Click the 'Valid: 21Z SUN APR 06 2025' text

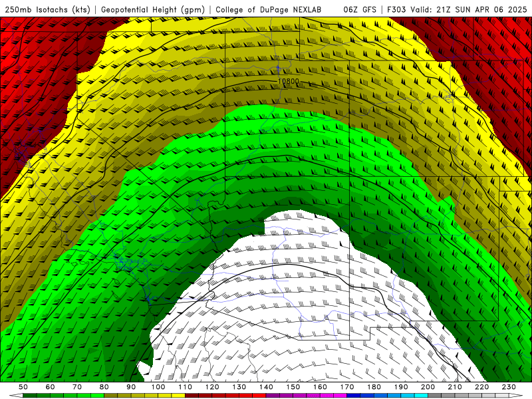469,9
